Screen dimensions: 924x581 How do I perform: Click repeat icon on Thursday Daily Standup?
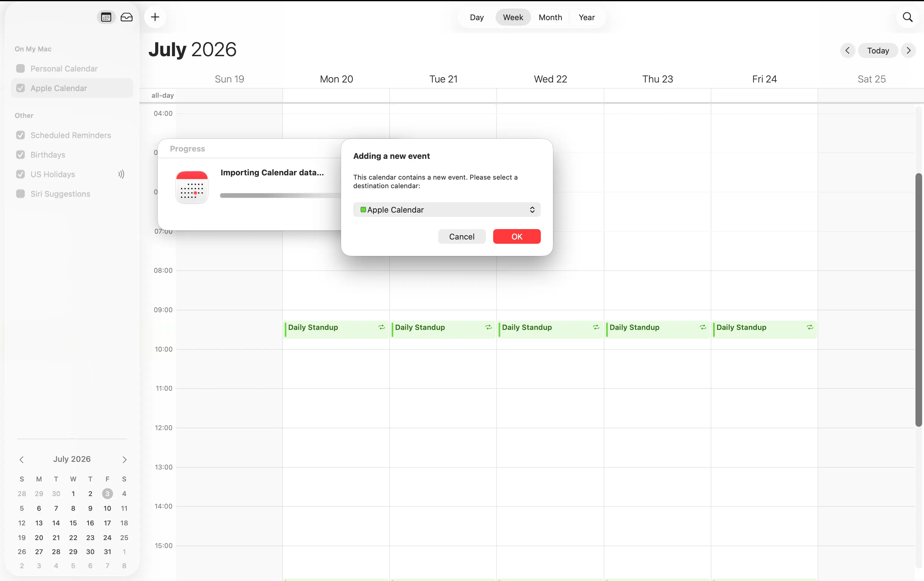click(703, 327)
